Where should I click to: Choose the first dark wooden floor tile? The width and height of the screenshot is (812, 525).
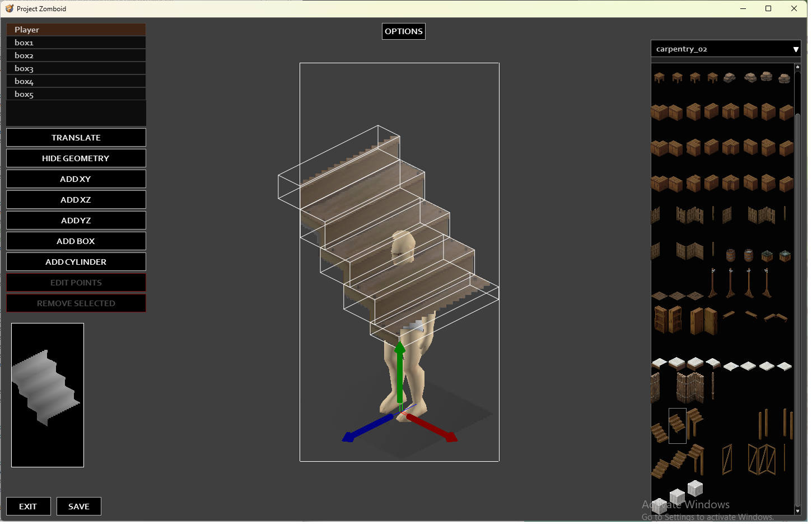(659, 296)
